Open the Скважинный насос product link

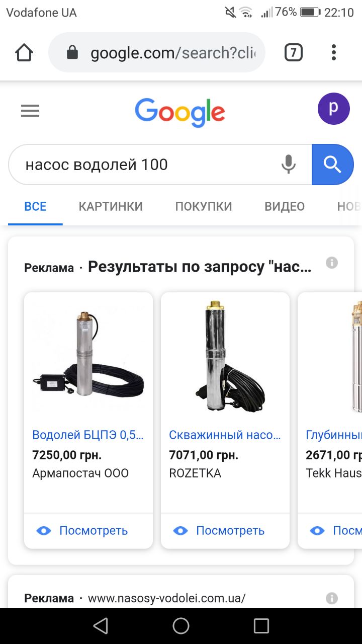pos(225,435)
